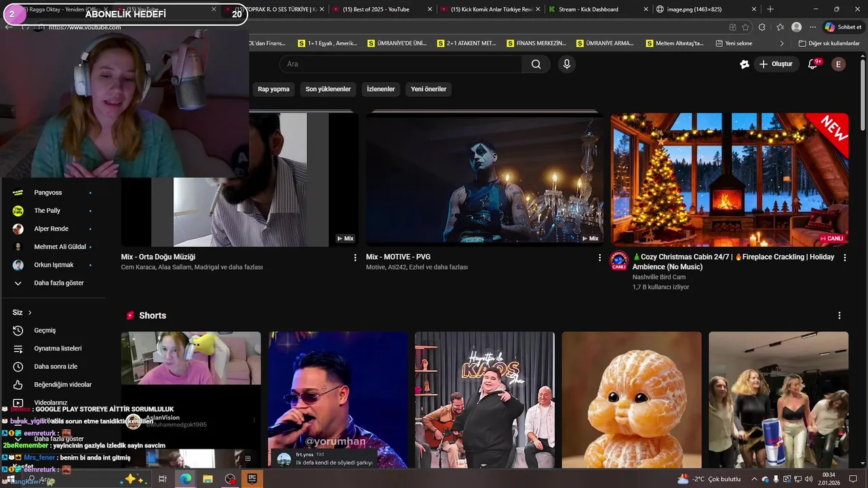Open Geçmiş history in sidebar
The image size is (868, 488).
click(x=52, y=331)
